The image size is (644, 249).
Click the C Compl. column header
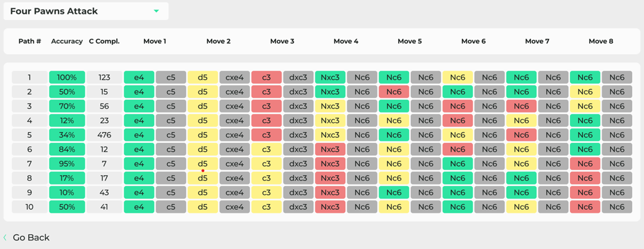click(104, 41)
